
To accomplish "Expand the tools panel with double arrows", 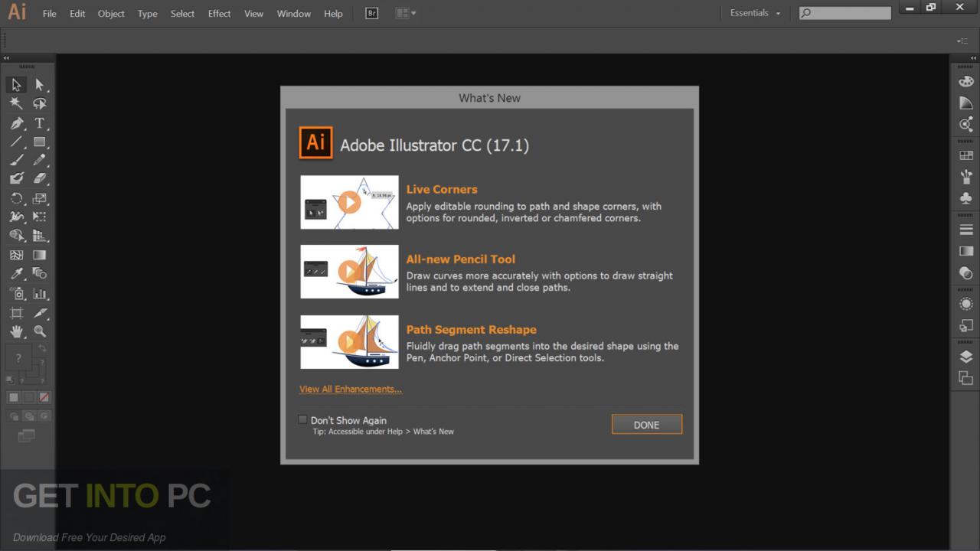I will (x=6, y=58).
